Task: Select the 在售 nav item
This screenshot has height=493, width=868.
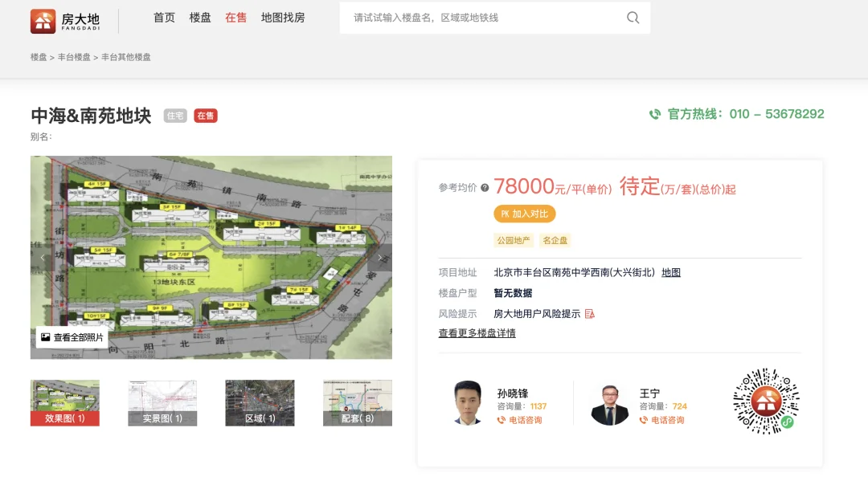Action: 235,18
